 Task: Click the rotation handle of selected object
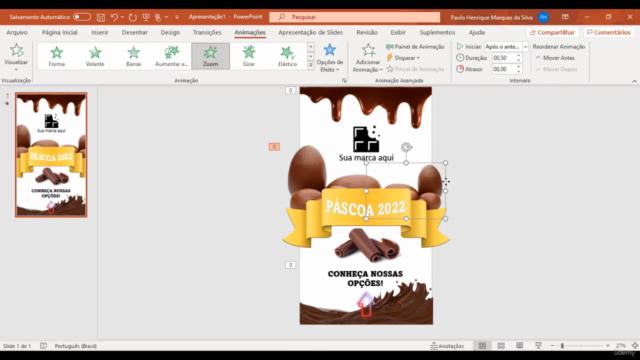click(406, 147)
